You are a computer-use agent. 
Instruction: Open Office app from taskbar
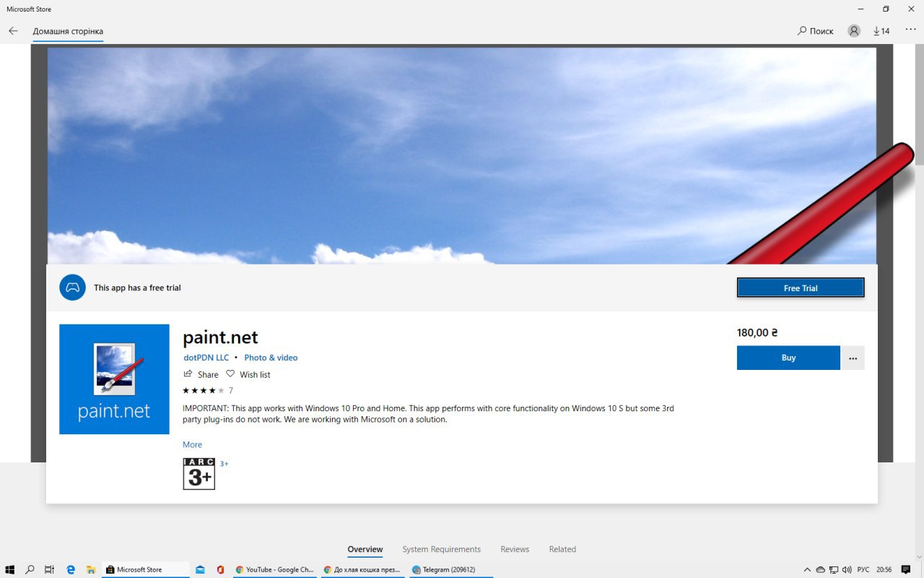coord(220,569)
